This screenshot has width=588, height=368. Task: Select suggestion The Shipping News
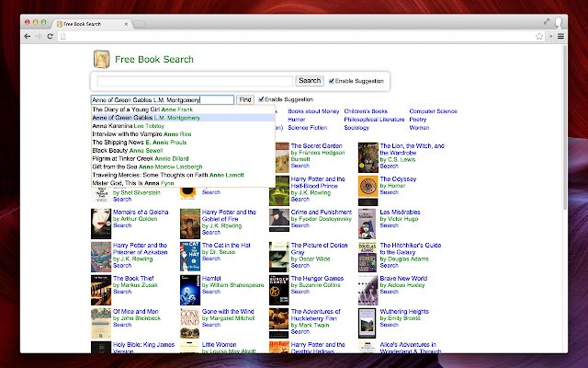click(184, 143)
